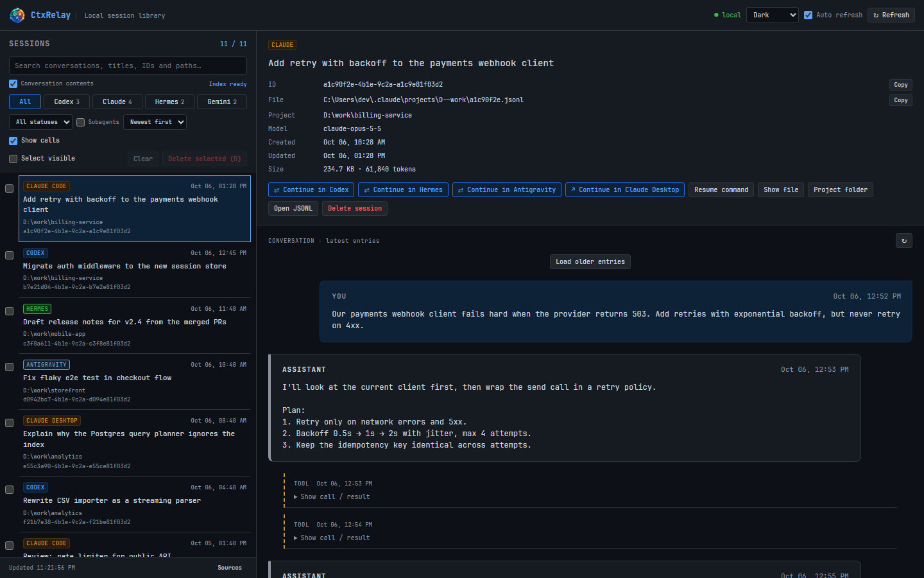Click the Show file button
The image size is (924, 578).
(x=781, y=189)
